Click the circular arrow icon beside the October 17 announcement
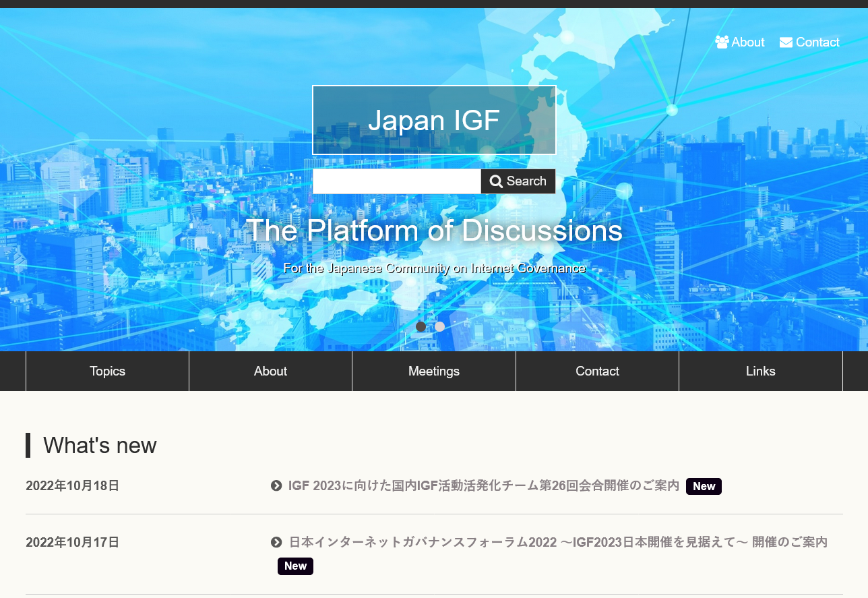 click(276, 542)
